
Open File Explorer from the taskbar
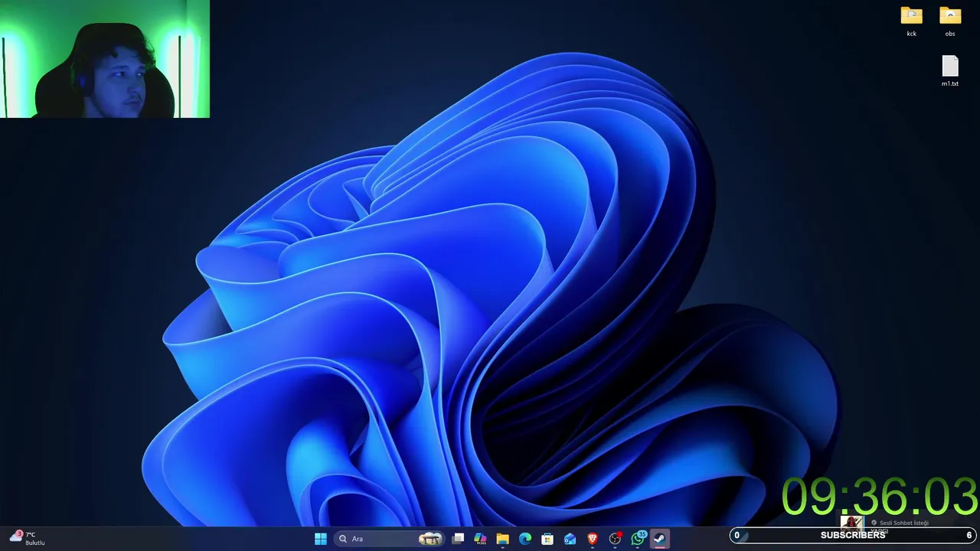[502, 539]
